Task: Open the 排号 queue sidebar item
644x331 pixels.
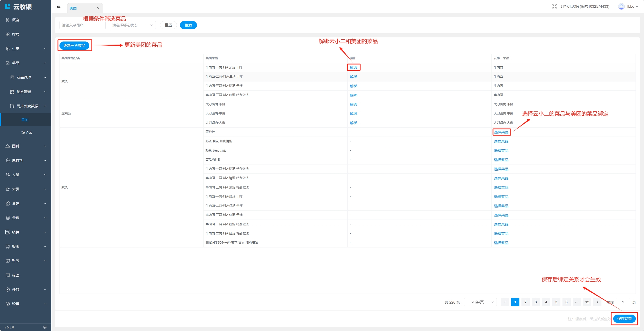Action: click(x=15, y=34)
